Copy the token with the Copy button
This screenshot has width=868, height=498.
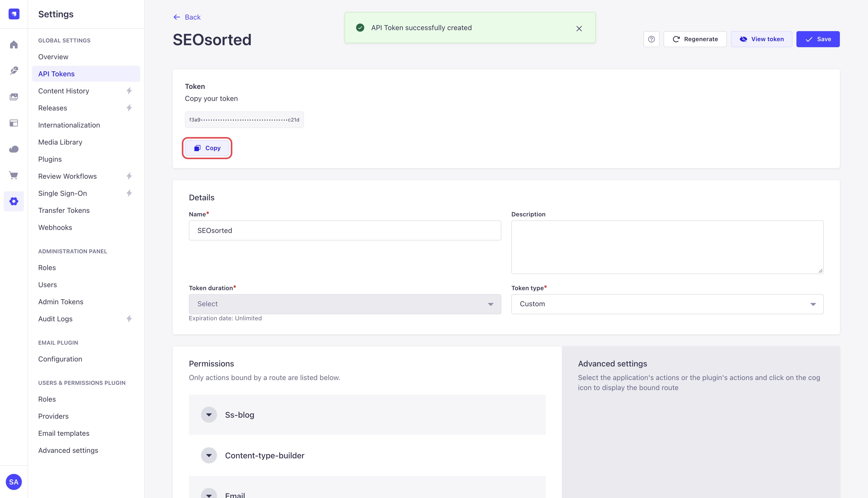[x=207, y=148]
